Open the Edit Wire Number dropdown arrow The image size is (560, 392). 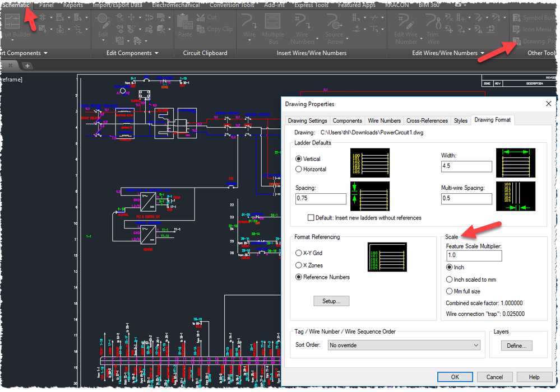tap(421, 39)
